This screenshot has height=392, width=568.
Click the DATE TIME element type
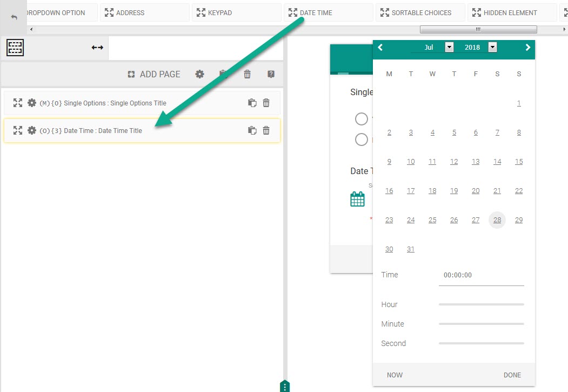[x=328, y=12]
